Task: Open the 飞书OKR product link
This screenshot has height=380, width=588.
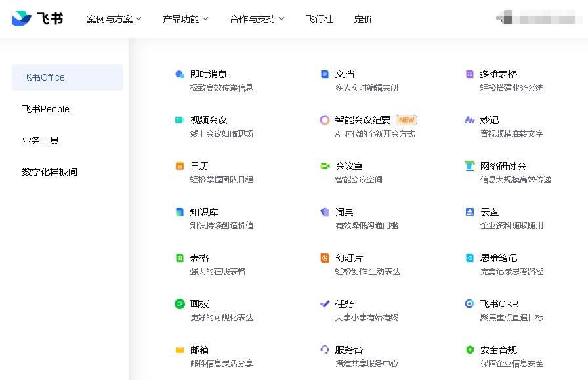Action: [499, 304]
